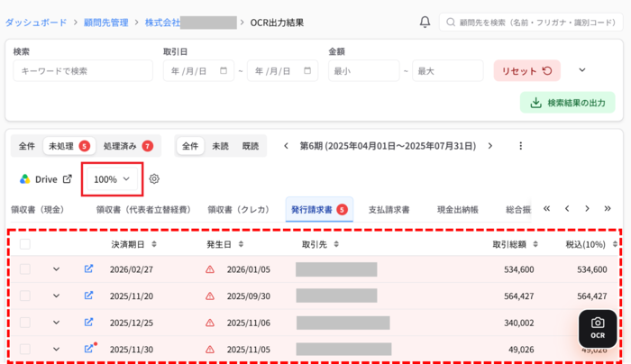Open the gear settings icon next to the zoom selector
The image size is (631, 364).
154,179
